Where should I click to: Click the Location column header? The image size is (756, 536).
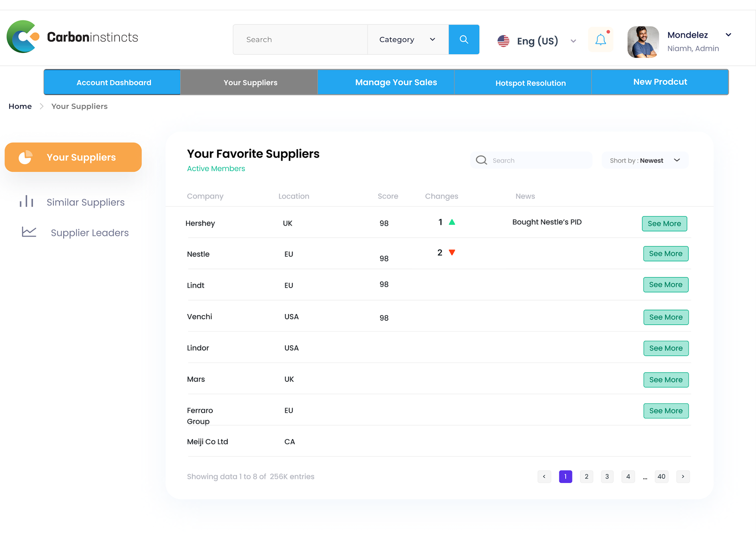point(294,196)
